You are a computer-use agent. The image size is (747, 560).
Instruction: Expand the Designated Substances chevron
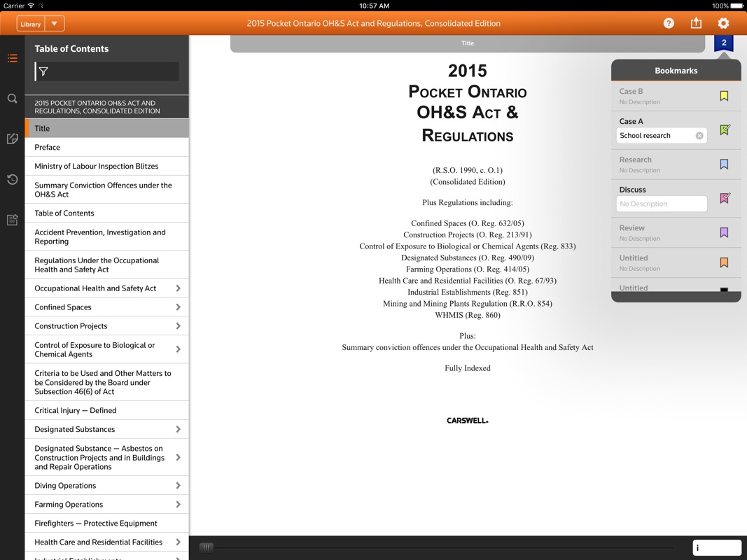179,429
